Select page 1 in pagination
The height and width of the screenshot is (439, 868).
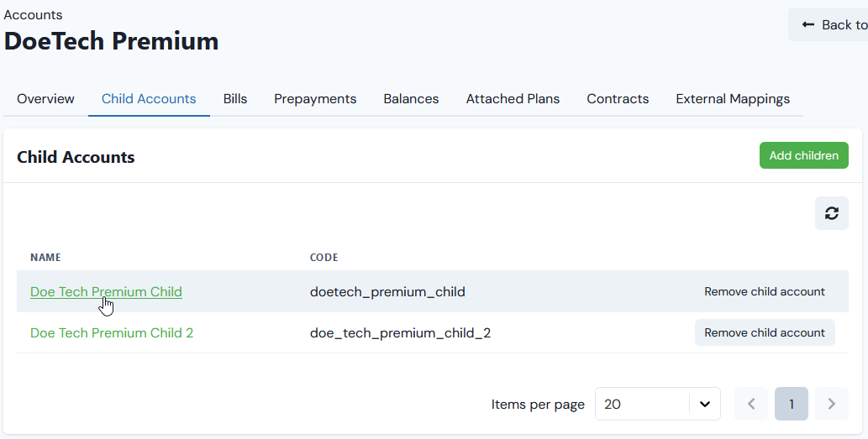point(791,405)
